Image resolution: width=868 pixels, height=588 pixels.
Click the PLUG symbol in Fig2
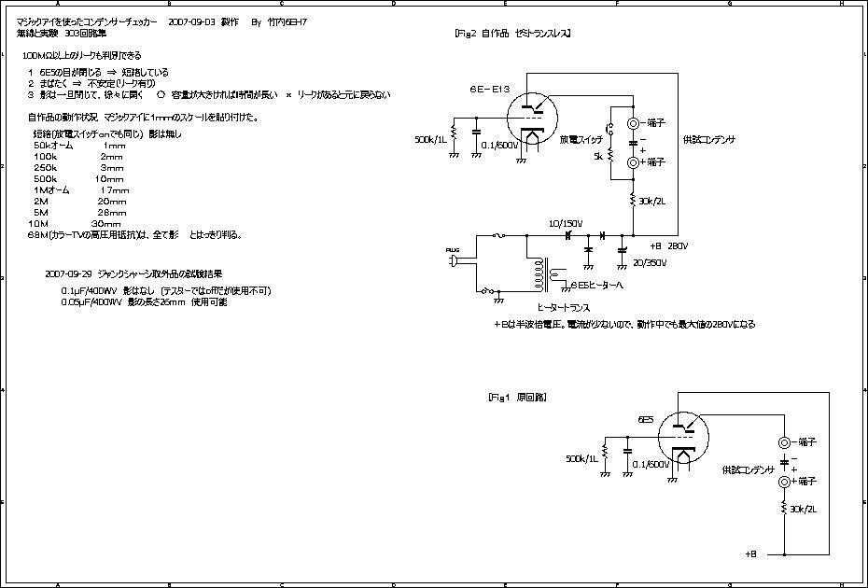(x=453, y=259)
